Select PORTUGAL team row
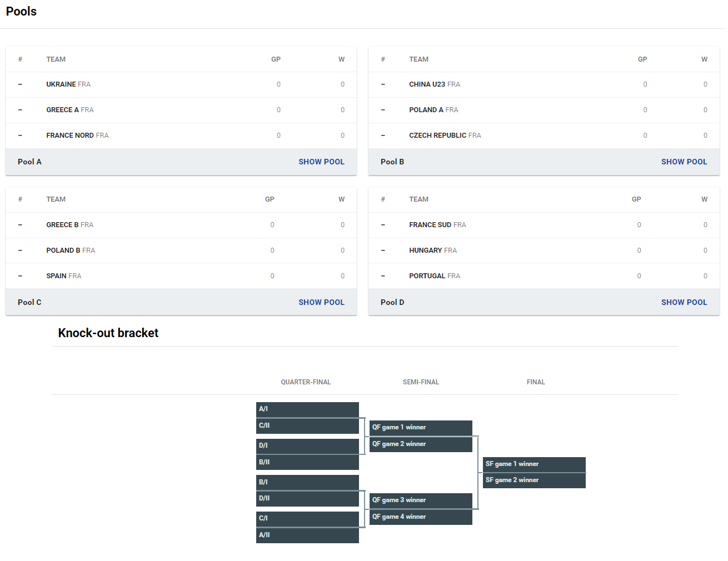The width and height of the screenshot is (728, 561). [544, 276]
